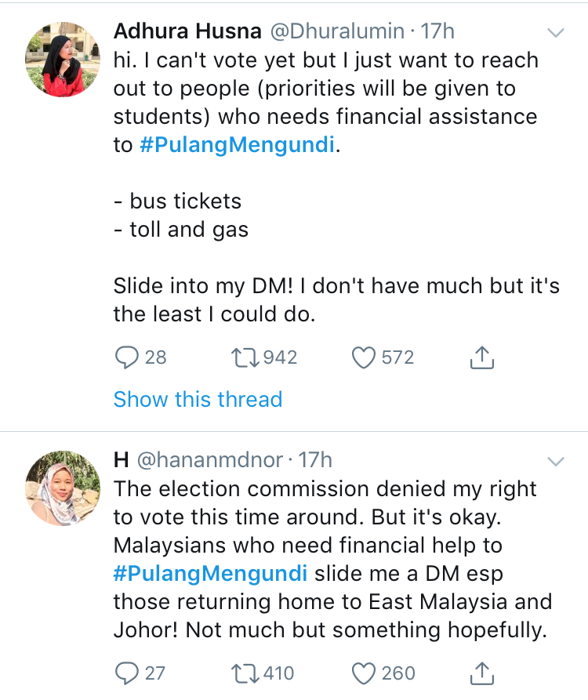Like the tweet with 572 likes

click(x=364, y=358)
